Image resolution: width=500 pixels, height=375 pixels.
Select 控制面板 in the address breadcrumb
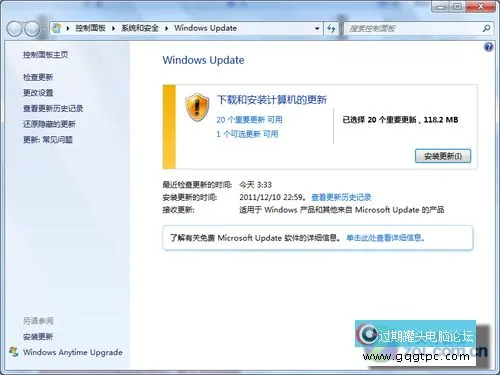90,28
